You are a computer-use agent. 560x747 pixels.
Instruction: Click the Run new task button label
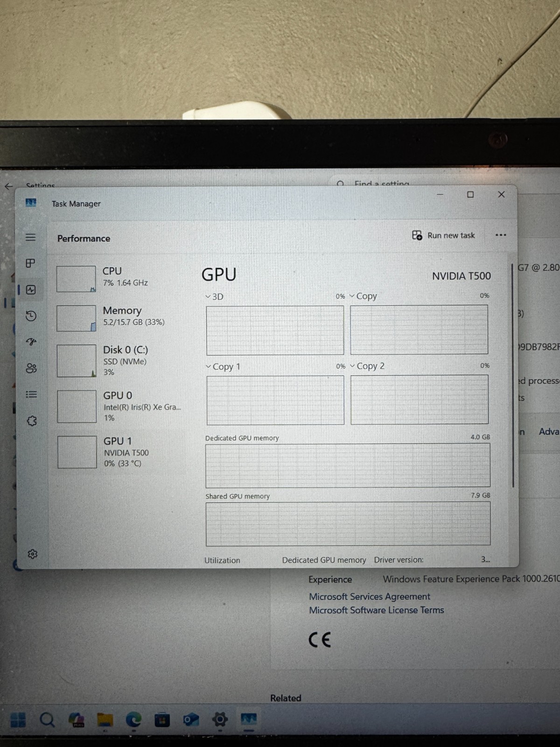pyautogui.click(x=451, y=235)
